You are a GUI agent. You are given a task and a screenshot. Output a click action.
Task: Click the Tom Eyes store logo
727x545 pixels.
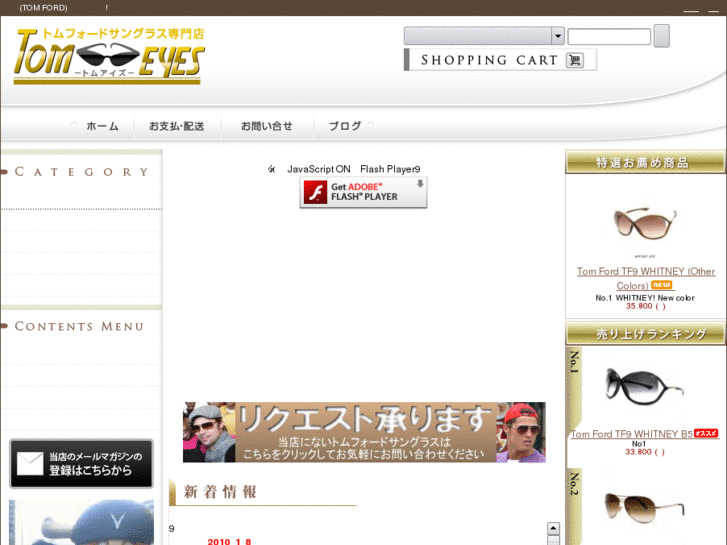point(109,56)
